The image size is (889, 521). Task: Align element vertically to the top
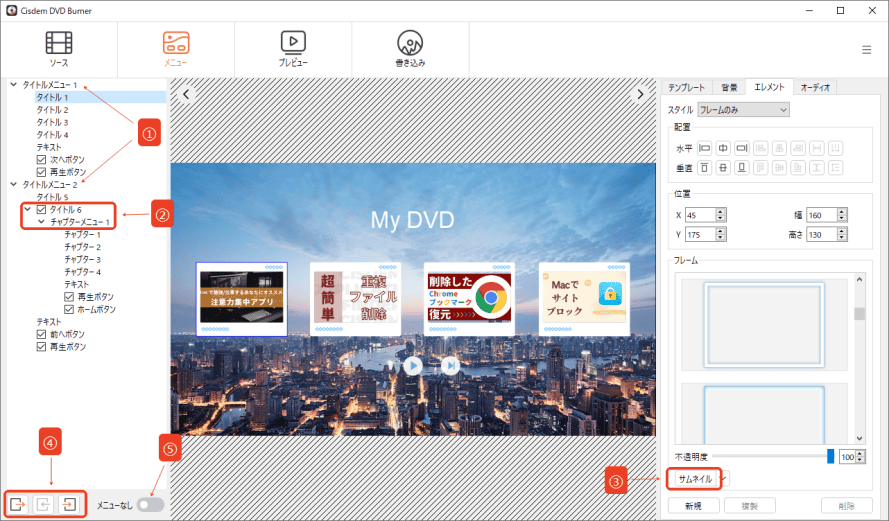[x=703, y=167]
